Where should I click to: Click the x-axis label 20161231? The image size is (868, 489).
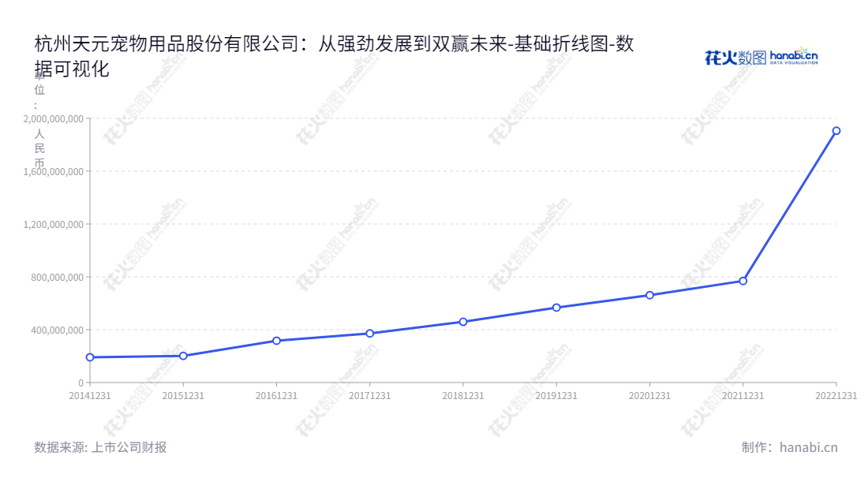tap(276, 396)
